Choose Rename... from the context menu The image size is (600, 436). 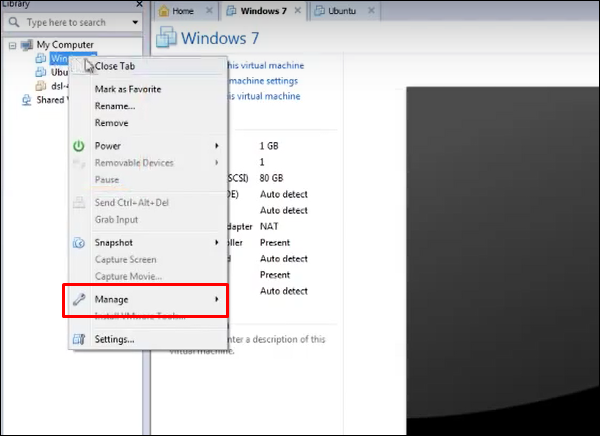click(114, 106)
